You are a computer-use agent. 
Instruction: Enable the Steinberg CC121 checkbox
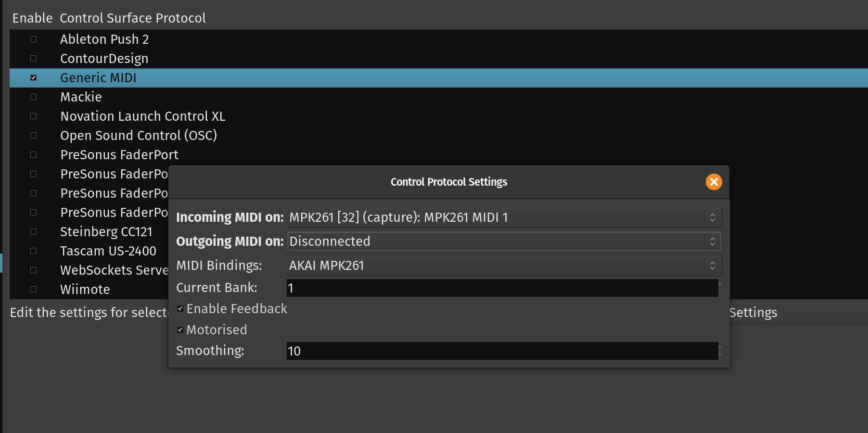click(34, 232)
